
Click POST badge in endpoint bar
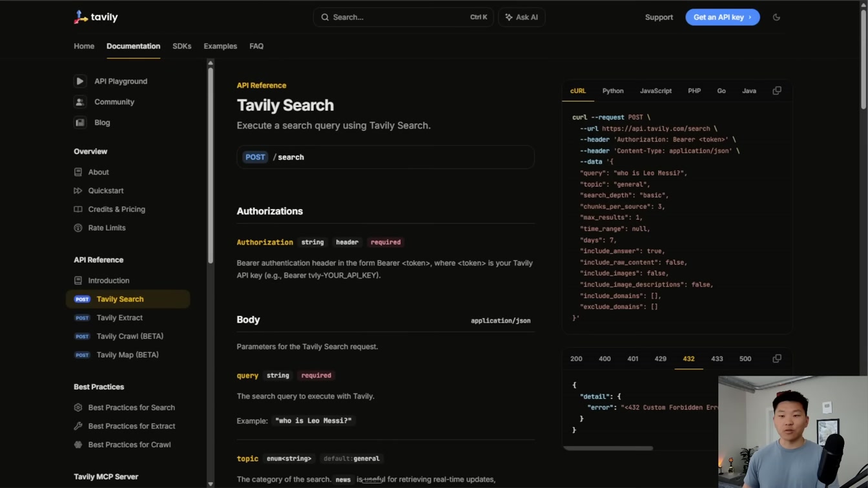[x=255, y=158]
